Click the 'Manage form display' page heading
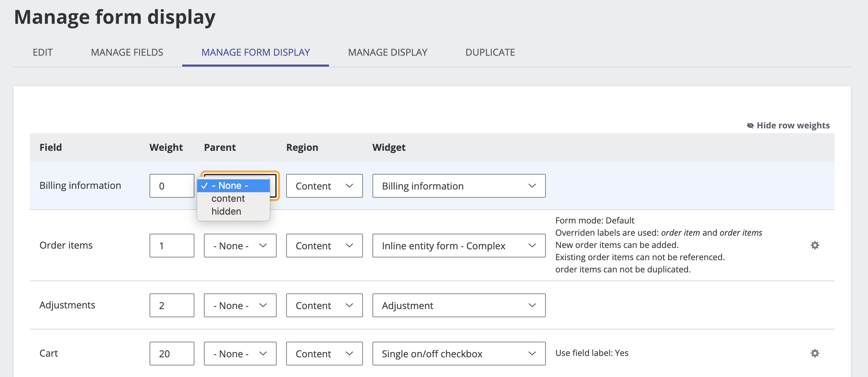The image size is (868, 377). point(115,17)
